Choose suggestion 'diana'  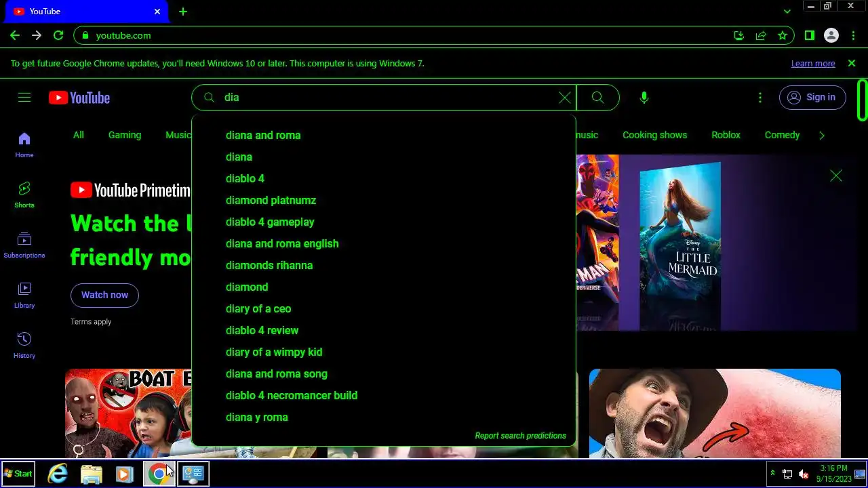click(x=384, y=157)
